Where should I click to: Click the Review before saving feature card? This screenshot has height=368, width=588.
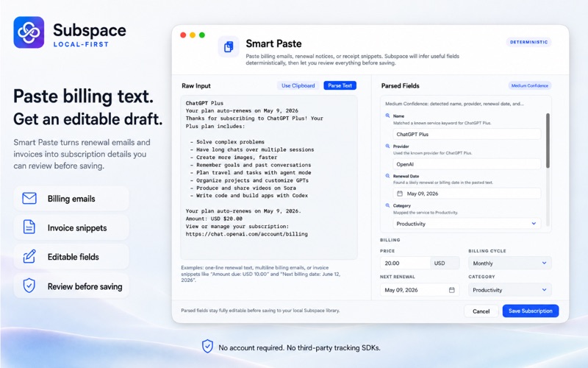click(x=71, y=286)
